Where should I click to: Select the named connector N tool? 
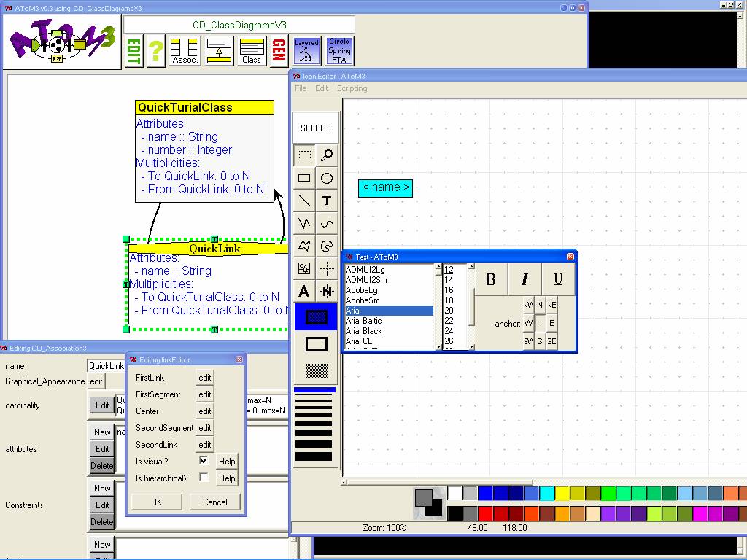coord(326,291)
